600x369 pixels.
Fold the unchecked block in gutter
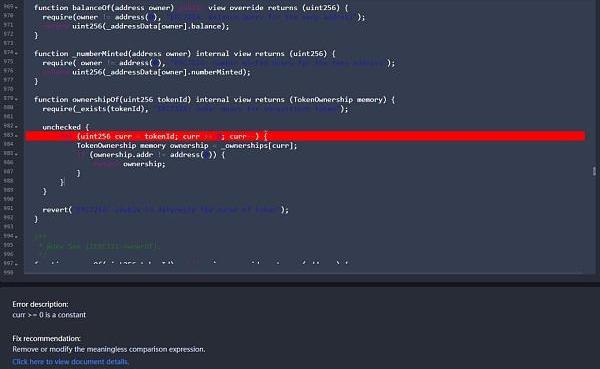pos(16,127)
